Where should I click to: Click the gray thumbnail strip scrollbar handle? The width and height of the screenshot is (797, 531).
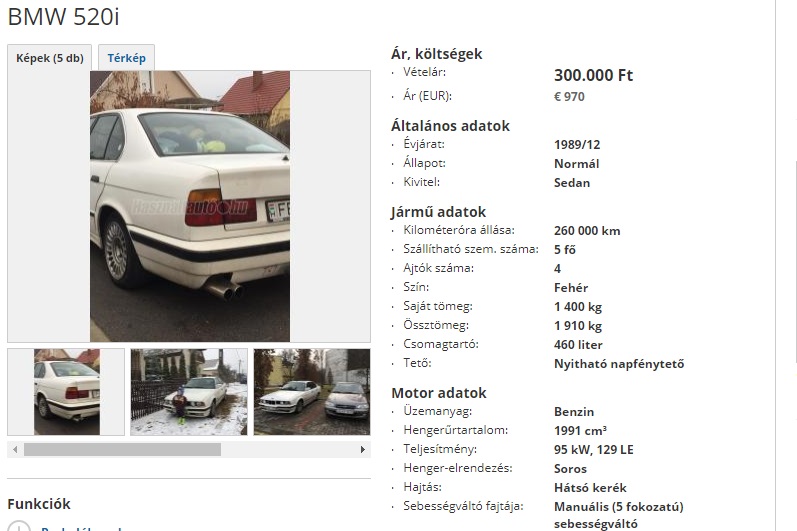click(x=122, y=450)
